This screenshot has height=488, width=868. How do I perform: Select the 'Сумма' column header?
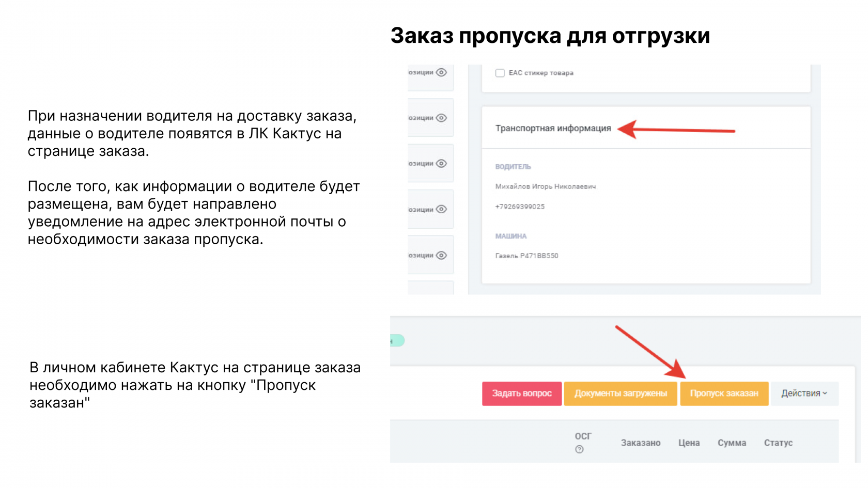coord(732,443)
